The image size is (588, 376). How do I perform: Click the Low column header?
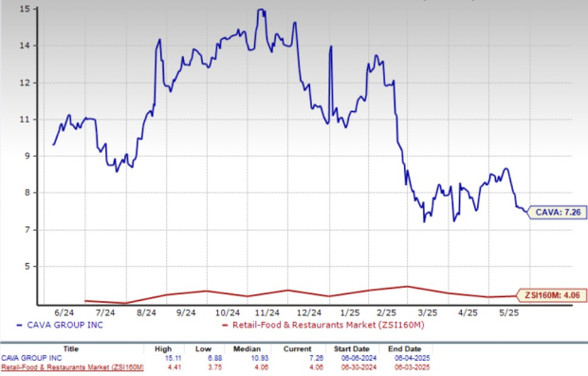203,349
